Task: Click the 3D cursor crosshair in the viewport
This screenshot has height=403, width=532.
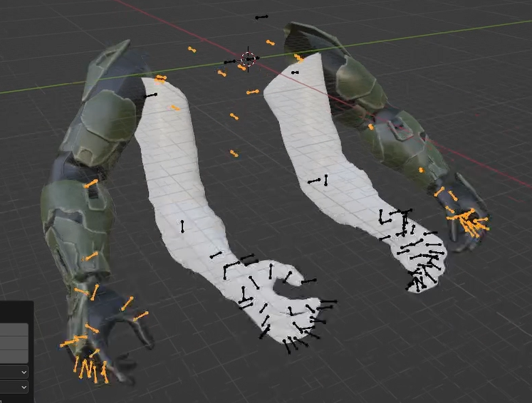Action: pos(248,59)
